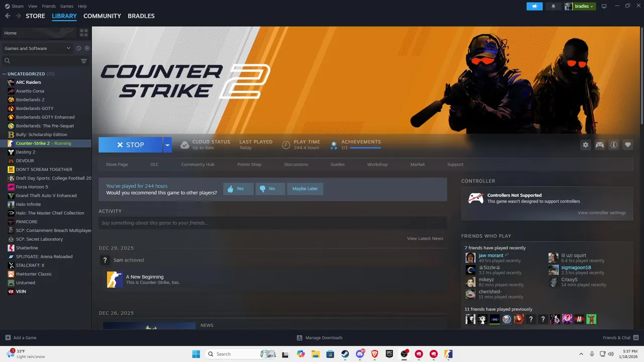Click the cloud status icon
Viewport: 644px width, 362px height.
tap(185, 145)
